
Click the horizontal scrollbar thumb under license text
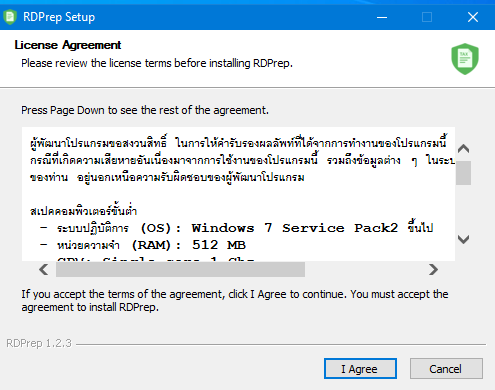[180, 269]
